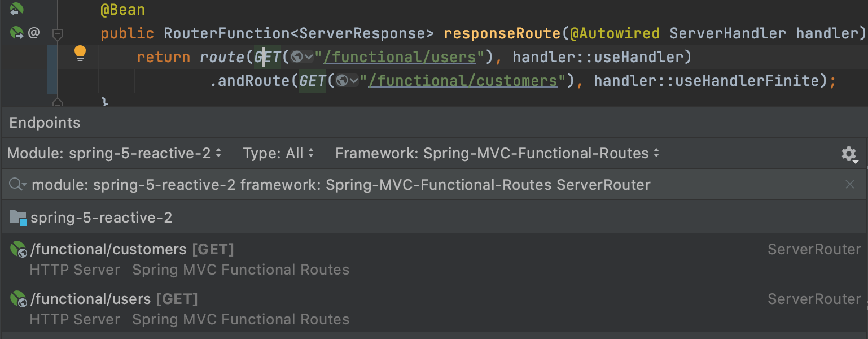The width and height of the screenshot is (868, 339).
Task: Select the spring-5-reactive-2 module row
Action: click(x=434, y=218)
